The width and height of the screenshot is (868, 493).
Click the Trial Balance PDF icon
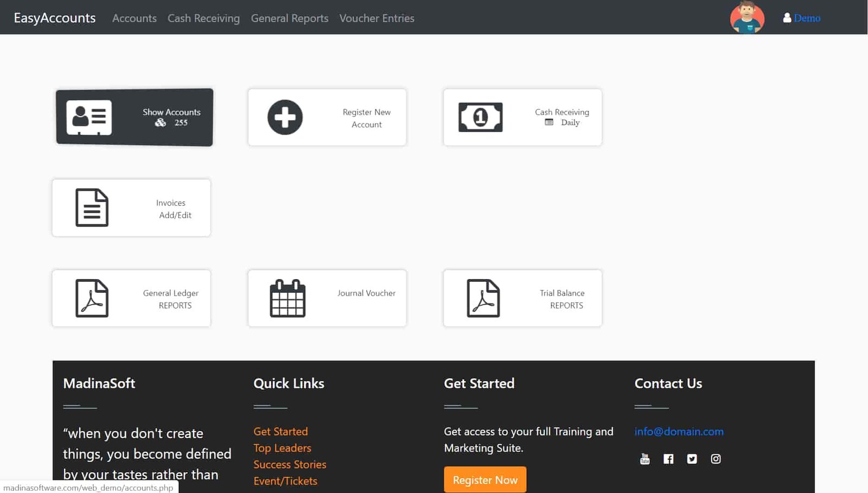[483, 298]
